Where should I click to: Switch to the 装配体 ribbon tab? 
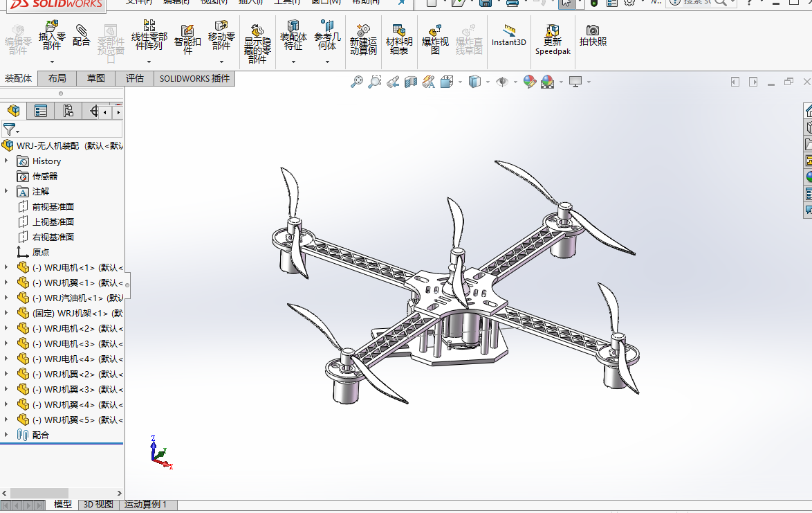pos(19,78)
